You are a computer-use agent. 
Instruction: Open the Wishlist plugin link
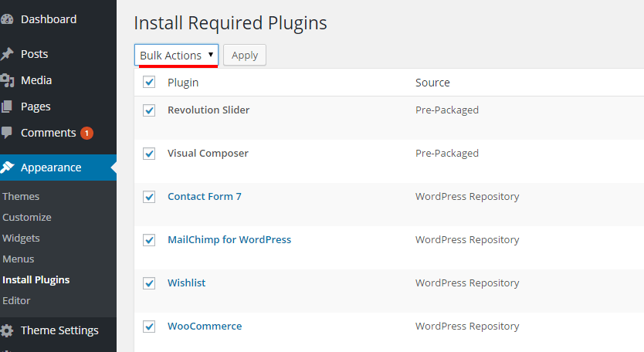[x=186, y=283]
